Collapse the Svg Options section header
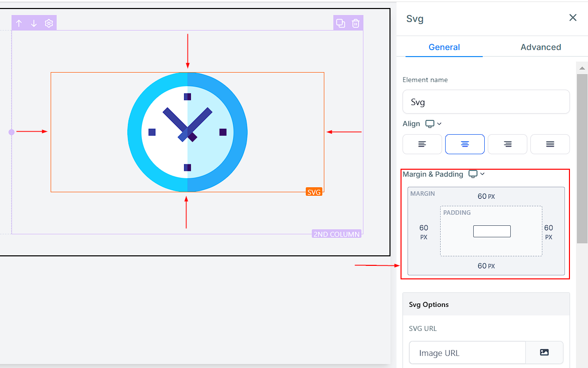 pos(486,304)
